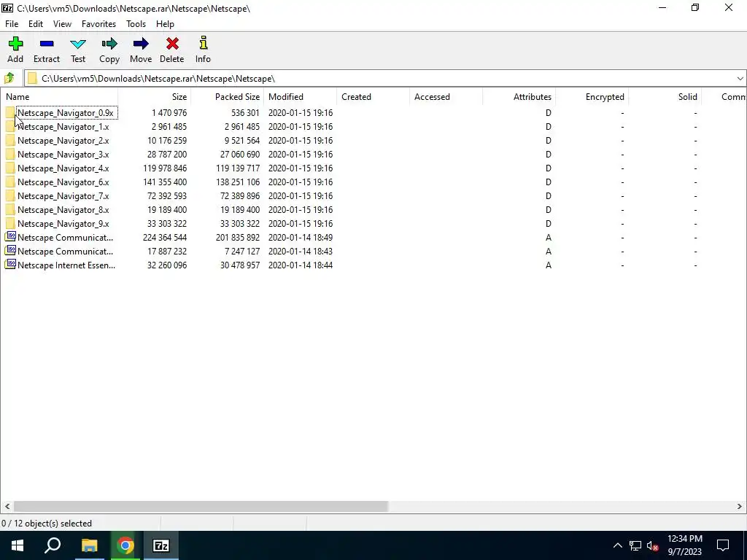Select the Netscape_Navigator_6.x folder icon
The height and width of the screenshot is (560, 747).
(x=10, y=182)
